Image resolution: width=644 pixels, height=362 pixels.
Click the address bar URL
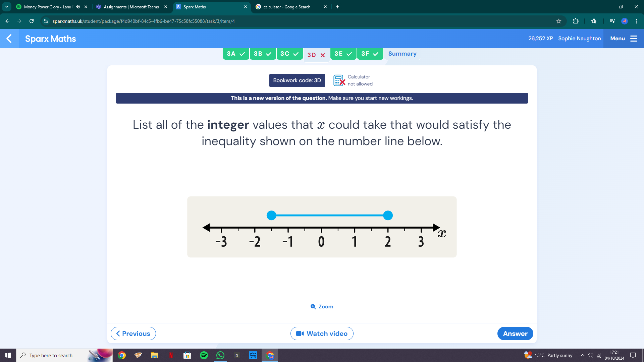pyautogui.click(x=143, y=21)
